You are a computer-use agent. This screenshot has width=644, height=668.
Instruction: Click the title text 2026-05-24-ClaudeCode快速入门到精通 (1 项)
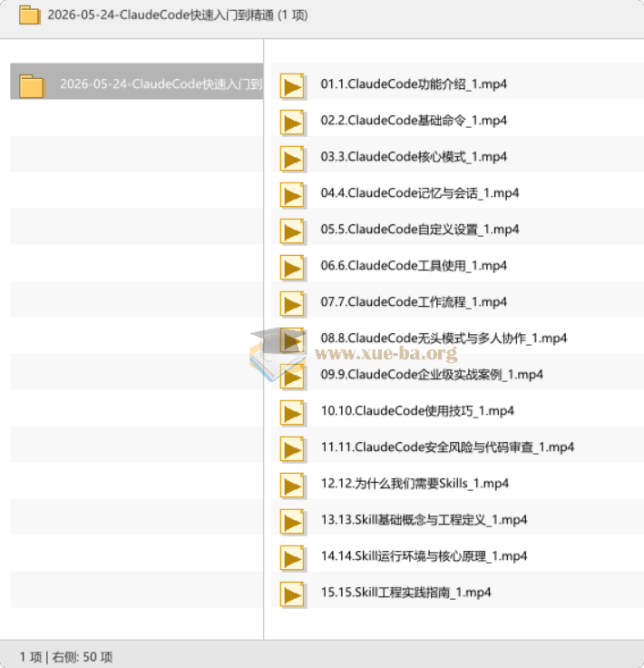[178, 15]
